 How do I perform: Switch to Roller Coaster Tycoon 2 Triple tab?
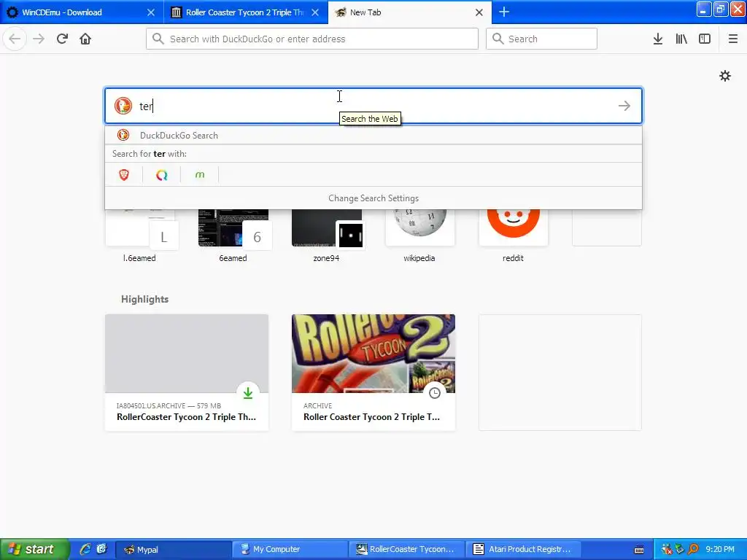click(x=245, y=12)
